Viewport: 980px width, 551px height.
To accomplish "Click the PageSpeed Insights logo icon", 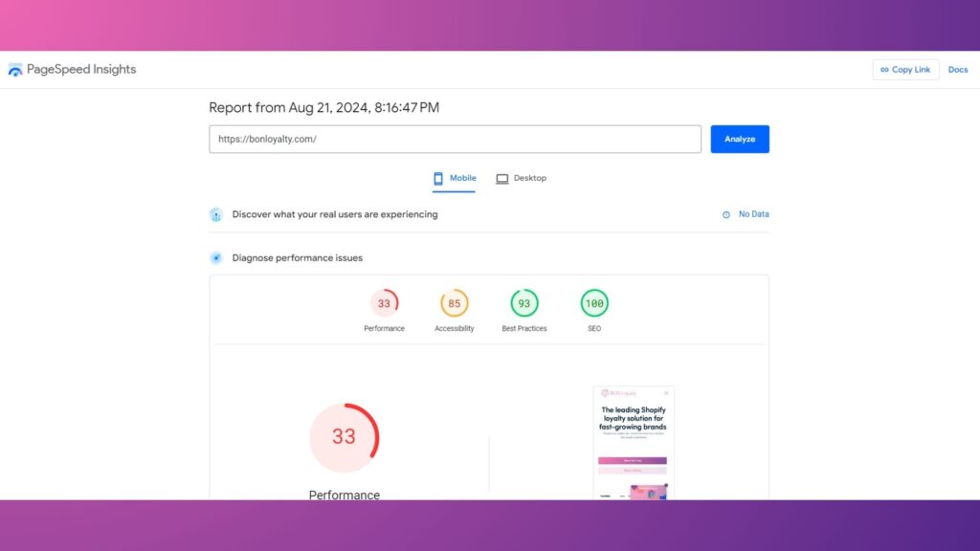I will [x=14, y=69].
